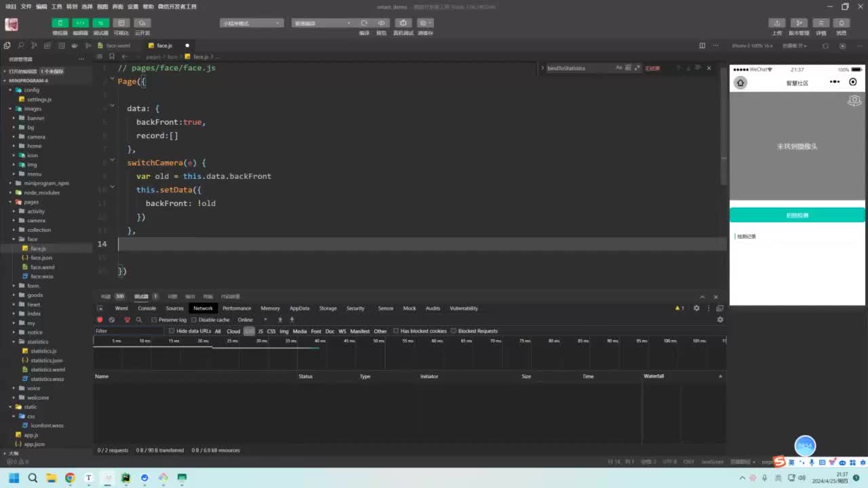The width and height of the screenshot is (868, 488).
Task: Click the network Filter input field
Action: coord(129,331)
